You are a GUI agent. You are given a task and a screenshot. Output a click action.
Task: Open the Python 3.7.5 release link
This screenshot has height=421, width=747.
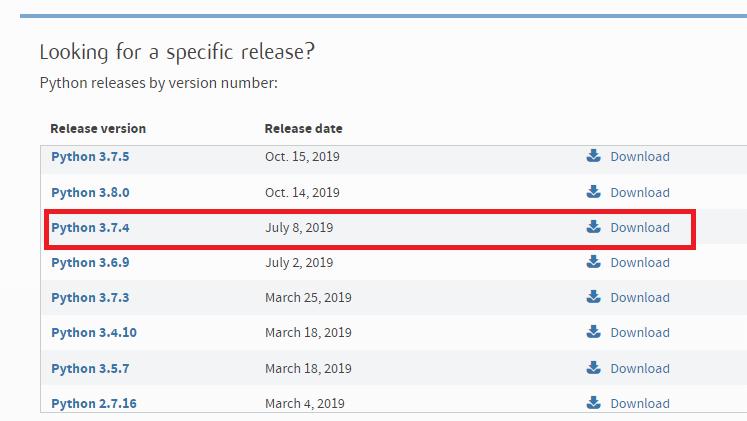[x=90, y=157]
